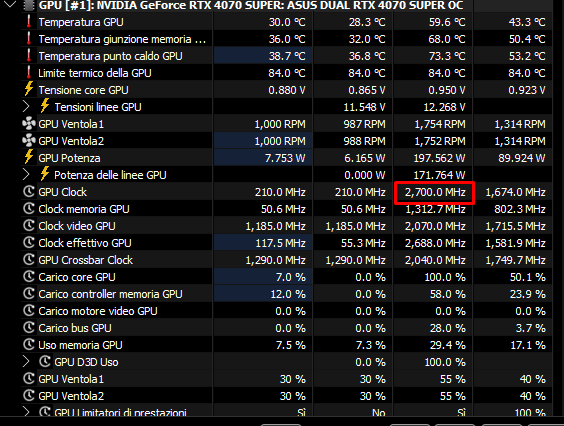This screenshot has height=426, width=564.
Task: Click 2,688.0 MHz effective clock maximum
Action: point(435,243)
